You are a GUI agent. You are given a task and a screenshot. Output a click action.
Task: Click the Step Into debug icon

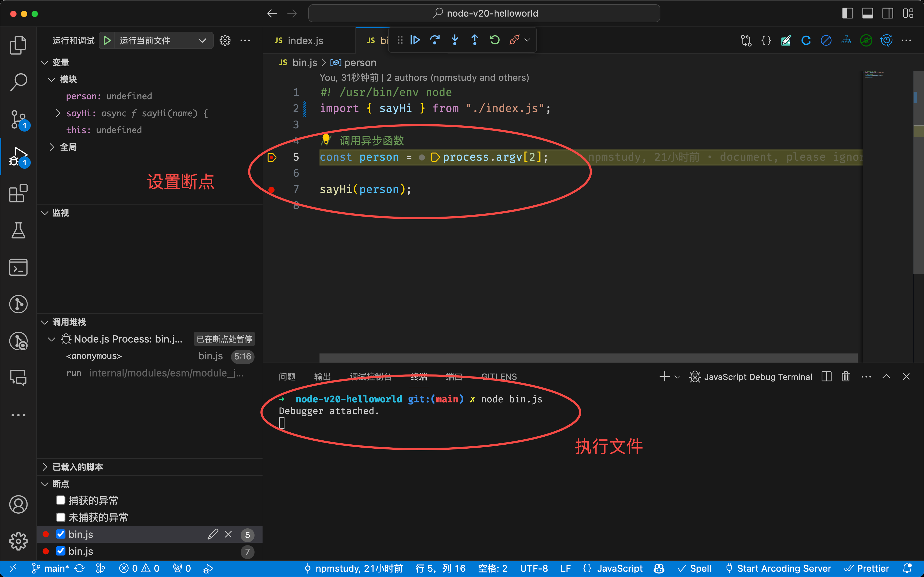tap(455, 40)
